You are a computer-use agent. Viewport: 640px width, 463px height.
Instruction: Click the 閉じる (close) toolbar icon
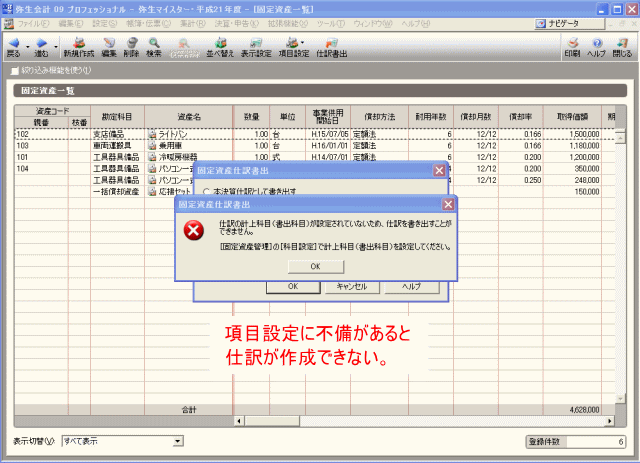tap(622, 47)
